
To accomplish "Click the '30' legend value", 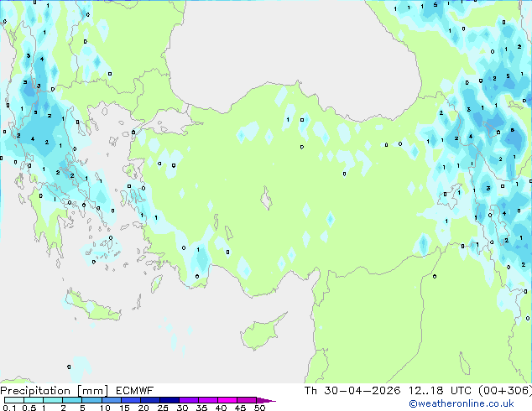I will pyautogui.click(x=182, y=408).
